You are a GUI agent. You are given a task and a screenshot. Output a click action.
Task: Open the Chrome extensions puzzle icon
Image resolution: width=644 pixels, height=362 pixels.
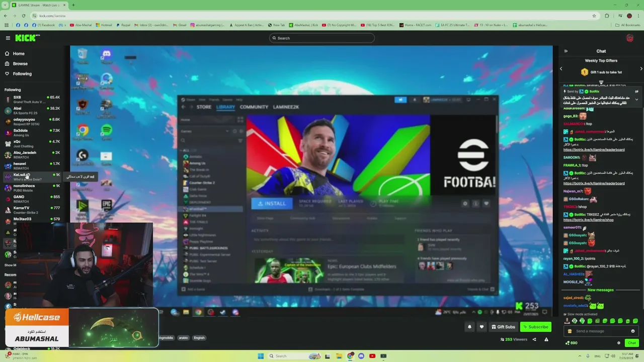click(607, 16)
